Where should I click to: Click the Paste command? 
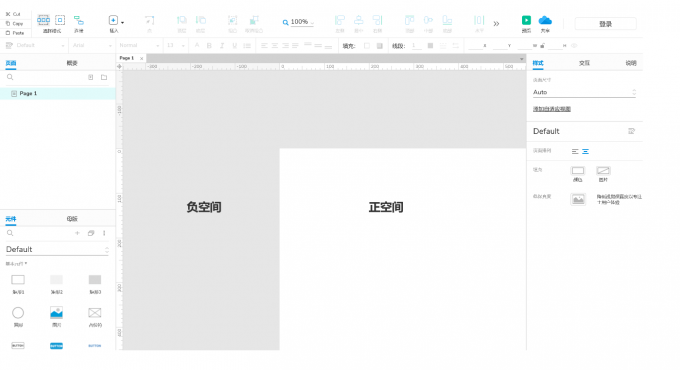pyautogui.click(x=14, y=33)
